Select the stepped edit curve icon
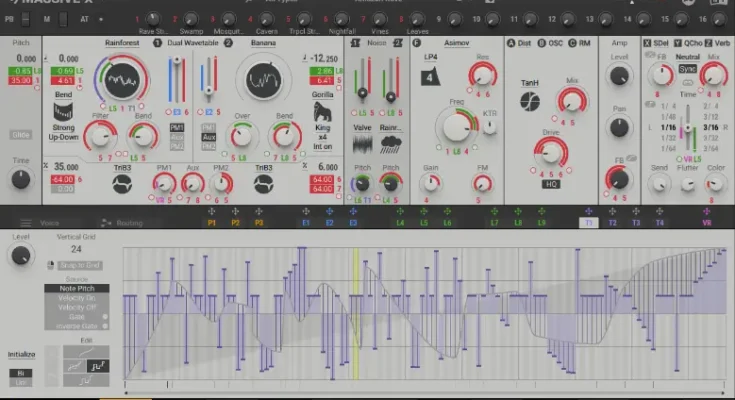 click(99, 368)
